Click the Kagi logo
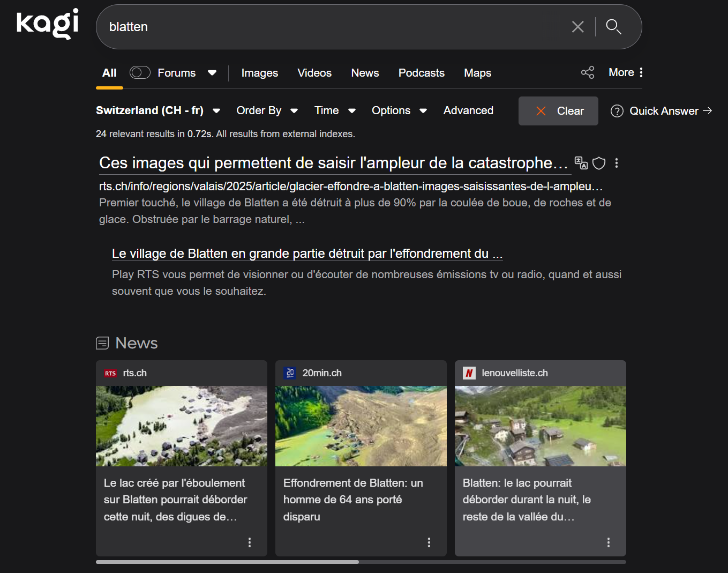 (48, 24)
